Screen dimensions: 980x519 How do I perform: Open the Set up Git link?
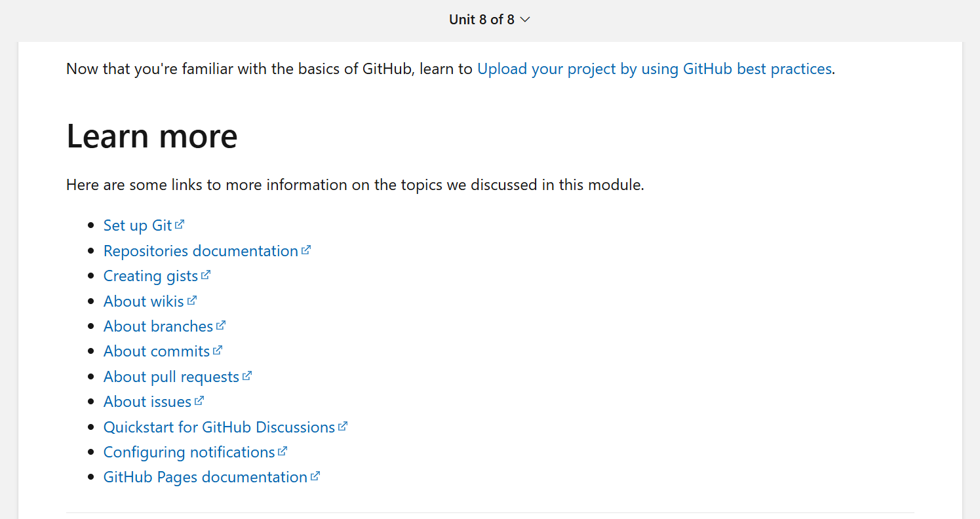[x=138, y=225]
